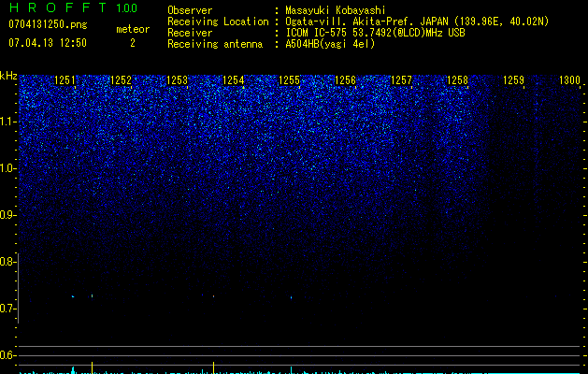Click the Observer field label

click(190, 10)
